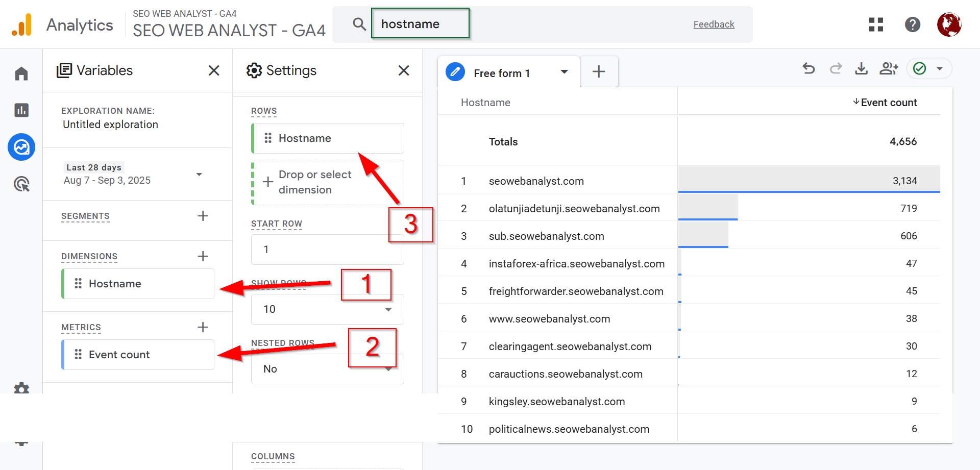This screenshot has width=980, height=470.
Task: Click the Hostname column header
Action: coord(485,103)
